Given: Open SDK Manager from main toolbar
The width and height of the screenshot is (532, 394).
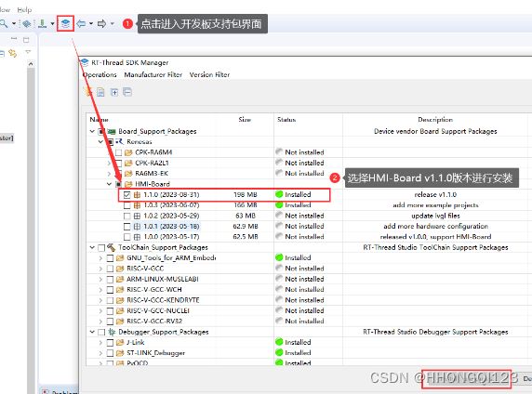Looking at the screenshot, I should tap(65, 23).
